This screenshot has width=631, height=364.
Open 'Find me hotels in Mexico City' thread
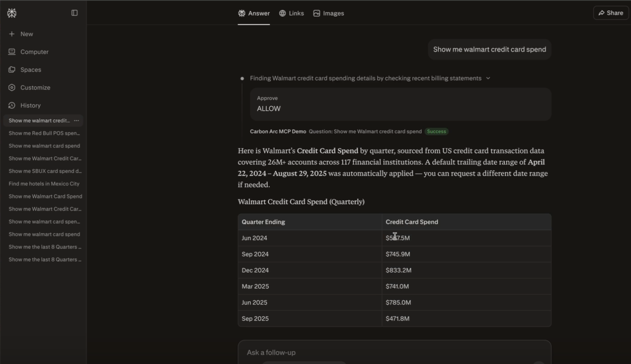44,184
